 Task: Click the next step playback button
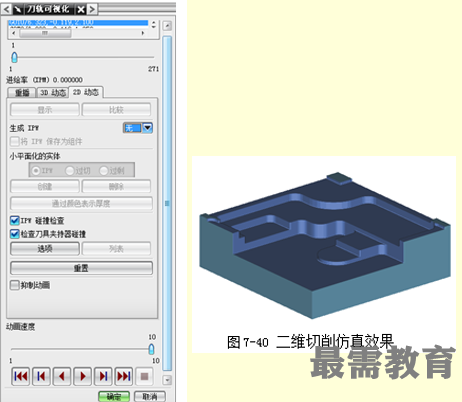click(x=103, y=376)
